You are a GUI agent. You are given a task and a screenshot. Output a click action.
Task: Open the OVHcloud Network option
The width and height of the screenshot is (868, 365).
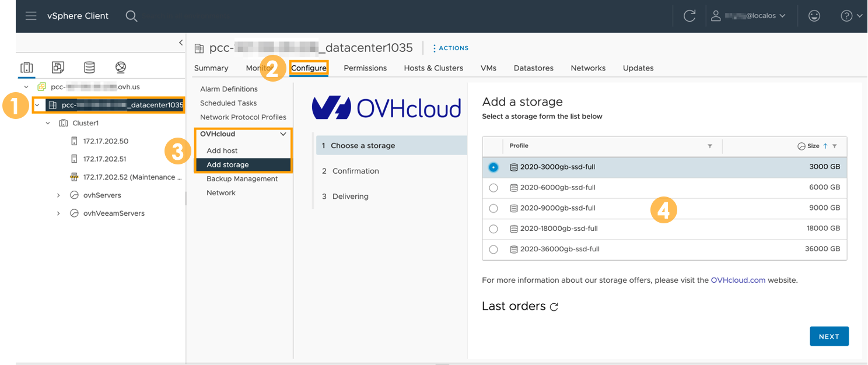tap(221, 193)
